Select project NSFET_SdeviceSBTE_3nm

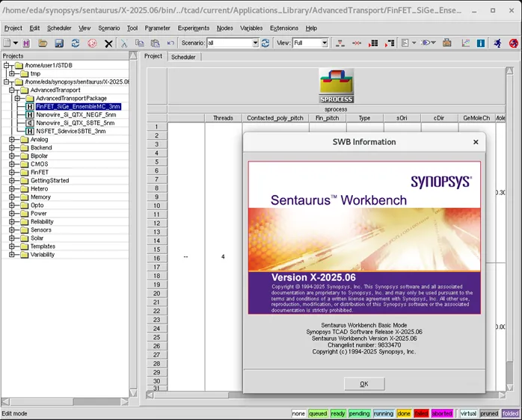click(x=71, y=131)
